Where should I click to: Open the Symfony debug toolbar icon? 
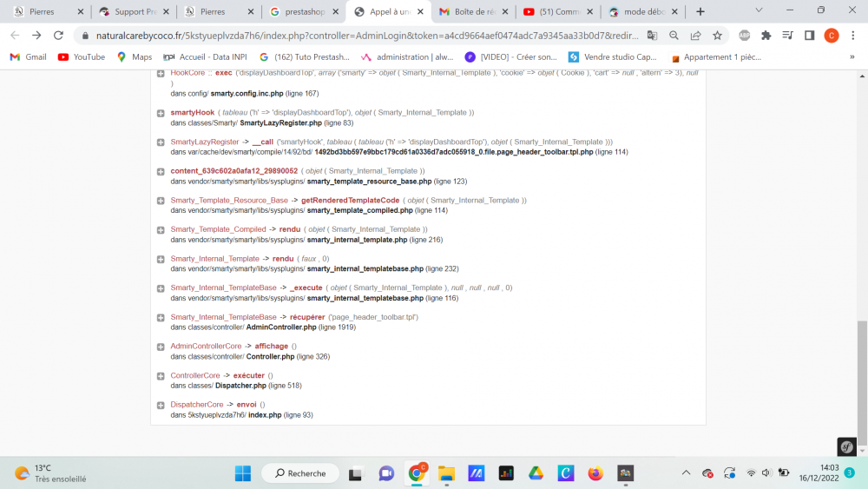click(x=846, y=446)
